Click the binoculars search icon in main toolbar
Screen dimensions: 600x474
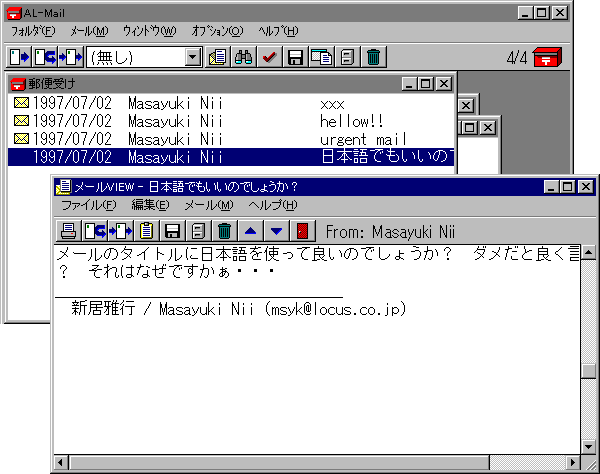point(242,57)
